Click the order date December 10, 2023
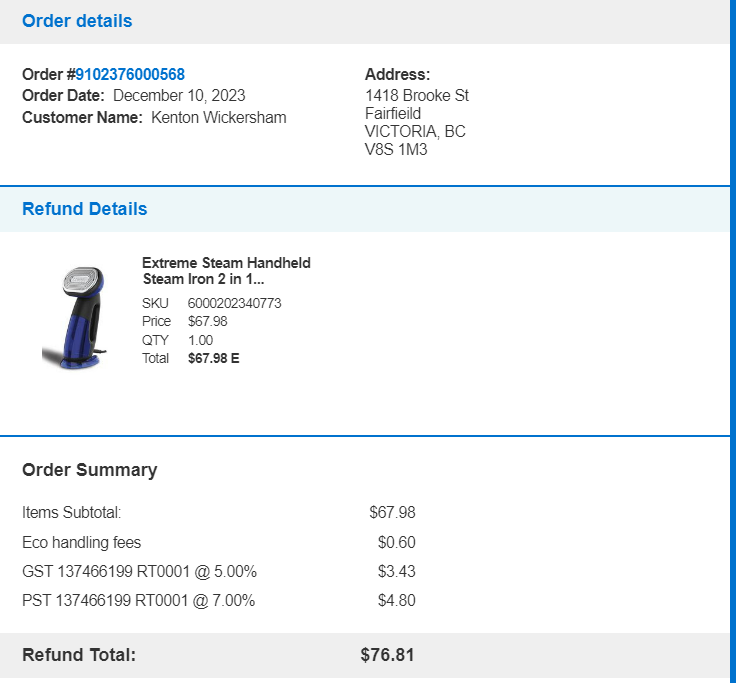Screen dimensions: 736x683 179,95
